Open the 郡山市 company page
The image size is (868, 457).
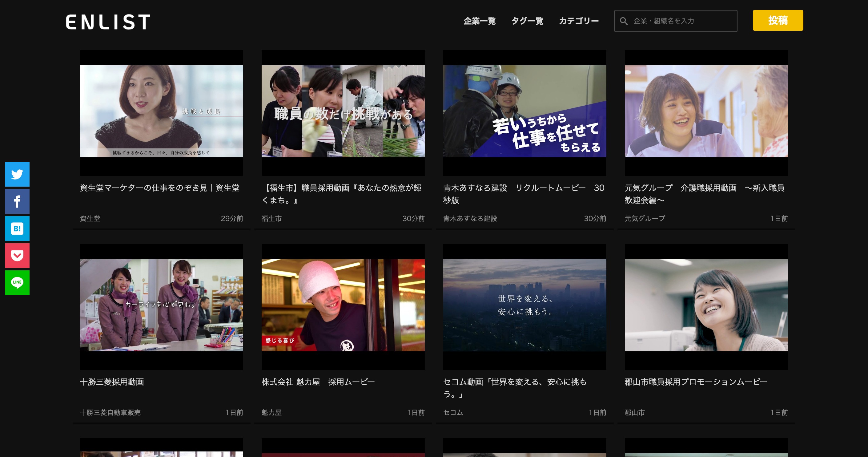pos(635,412)
